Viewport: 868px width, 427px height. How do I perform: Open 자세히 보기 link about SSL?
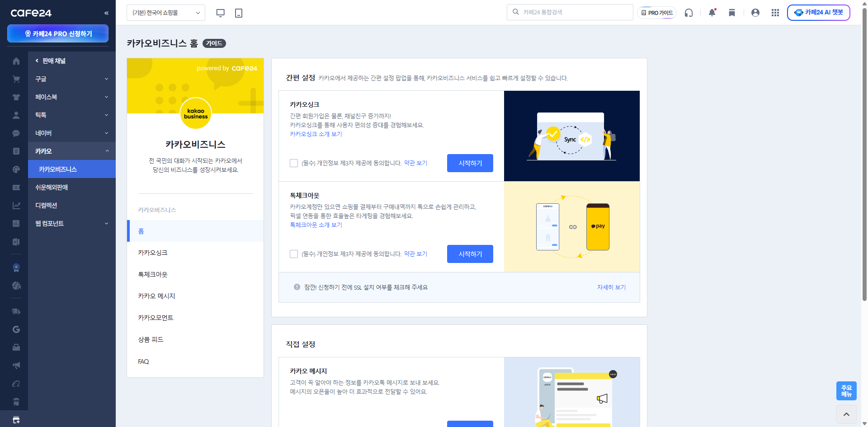pos(611,287)
